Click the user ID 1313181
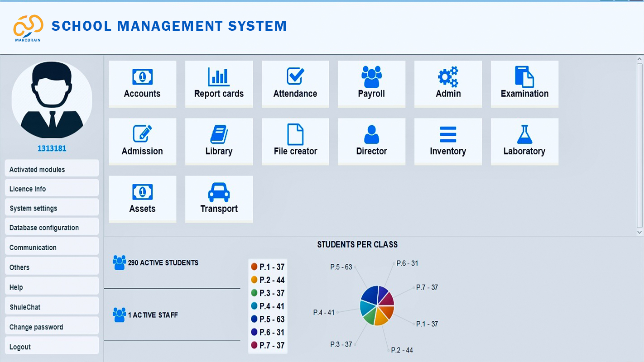 [52, 148]
